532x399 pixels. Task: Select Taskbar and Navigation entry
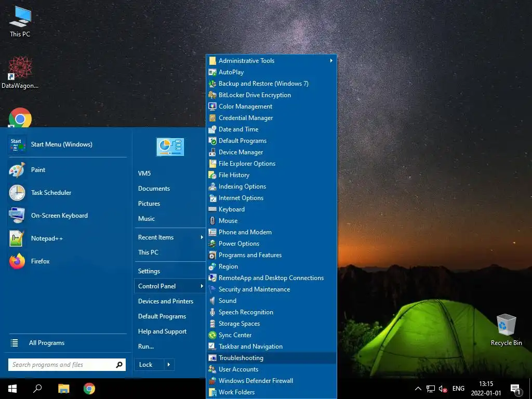(271, 347)
